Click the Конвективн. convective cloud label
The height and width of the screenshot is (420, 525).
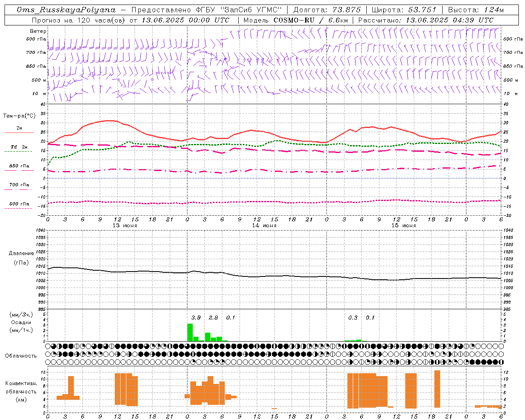pos(21,383)
